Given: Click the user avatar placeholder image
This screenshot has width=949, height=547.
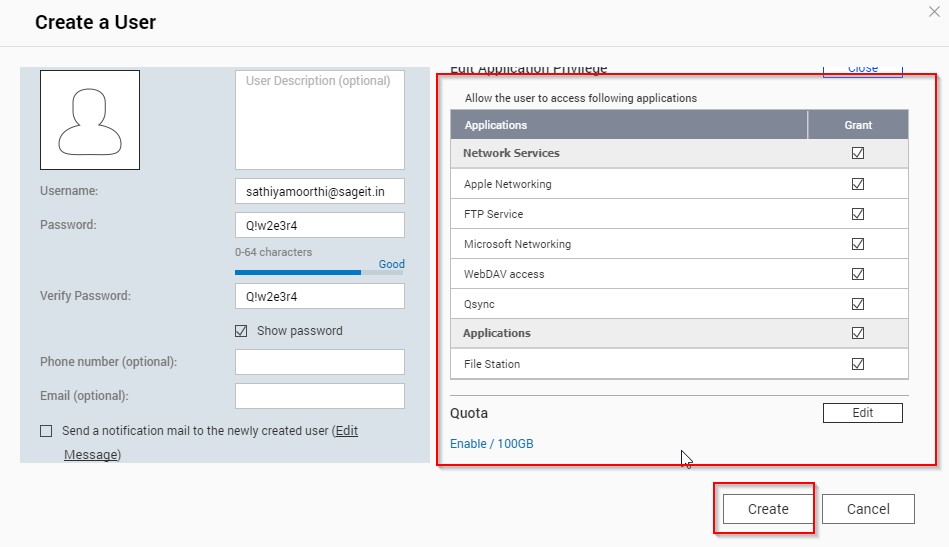Looking at the screenshot, I should [90, 120].
